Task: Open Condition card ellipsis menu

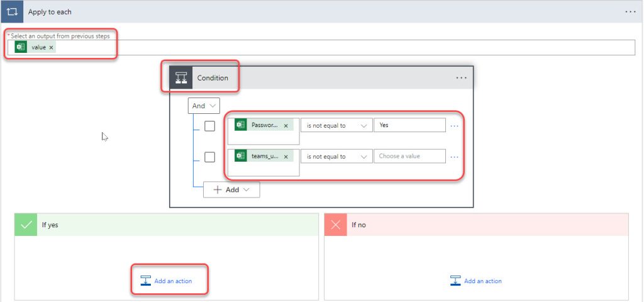Action: [x=461, y=78]
